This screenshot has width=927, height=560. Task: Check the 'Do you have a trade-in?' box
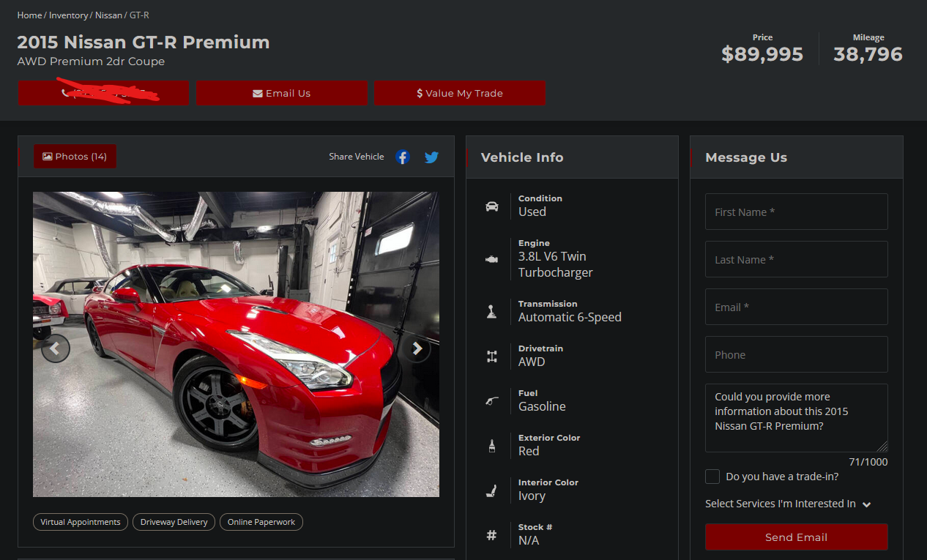click(712, 477)
